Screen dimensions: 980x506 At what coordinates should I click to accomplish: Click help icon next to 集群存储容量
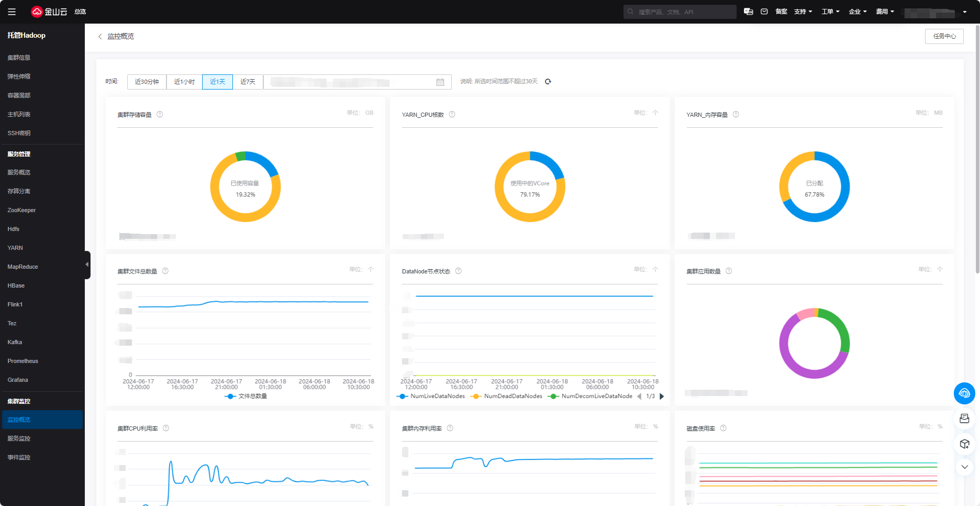pos(160,114)
